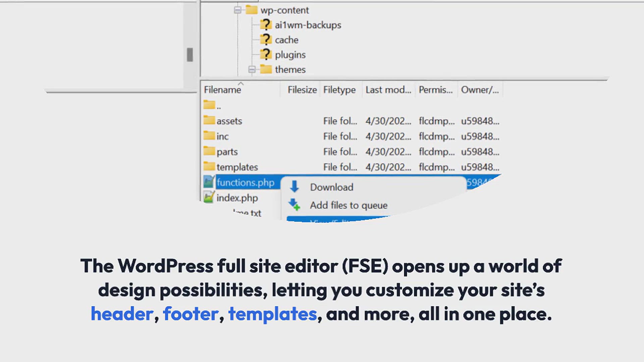Sort by the Filename column header
The height and width of the screenshot is (362, 644).
click(222, 90)
